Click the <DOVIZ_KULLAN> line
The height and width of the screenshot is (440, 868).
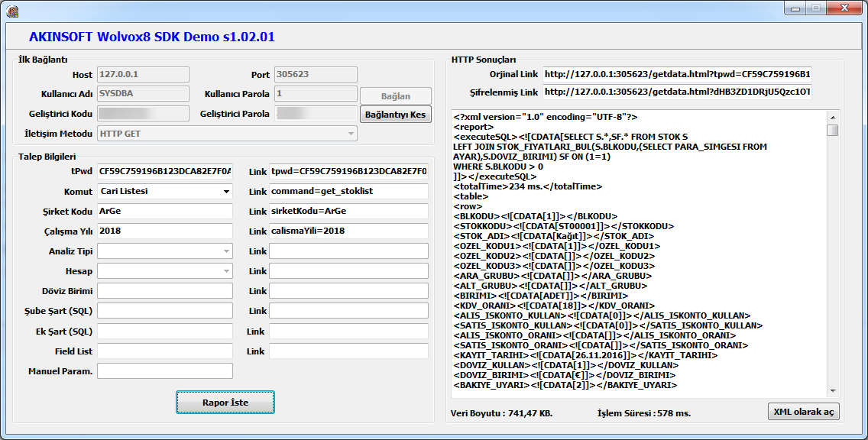[x=565, y=365]
